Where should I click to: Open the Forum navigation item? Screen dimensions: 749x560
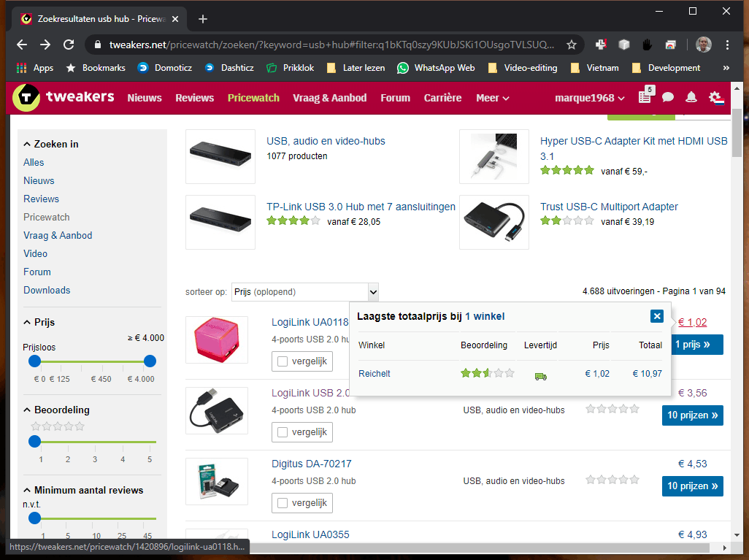click(x=395, y=98)
